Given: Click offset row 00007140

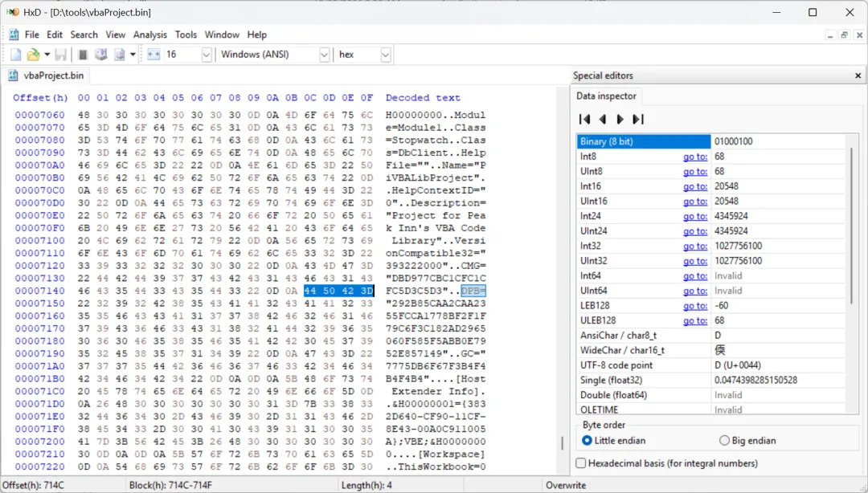Looking at the screenshot, I should [40, 291].
